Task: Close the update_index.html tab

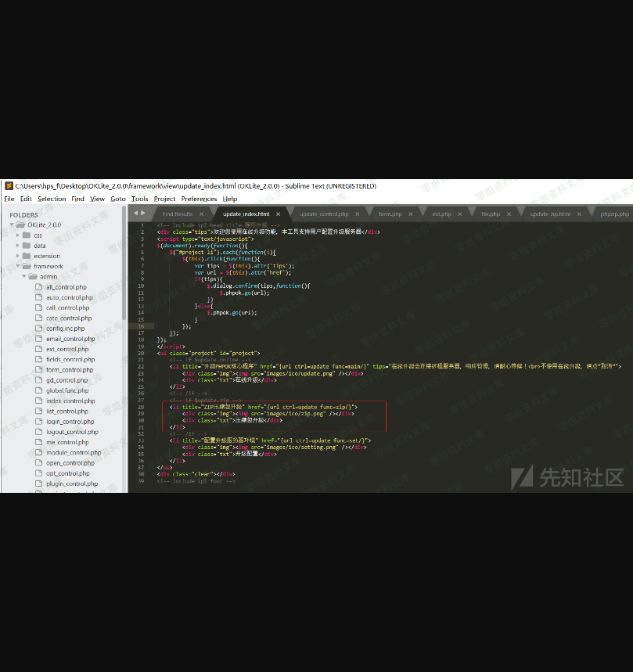Action: click(278, 214)
